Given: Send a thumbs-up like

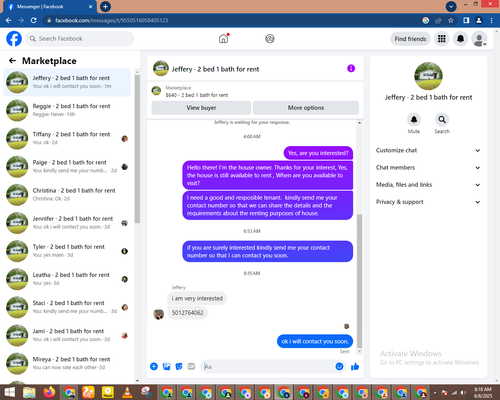Looking at the screenshot, I should (355, 366).
